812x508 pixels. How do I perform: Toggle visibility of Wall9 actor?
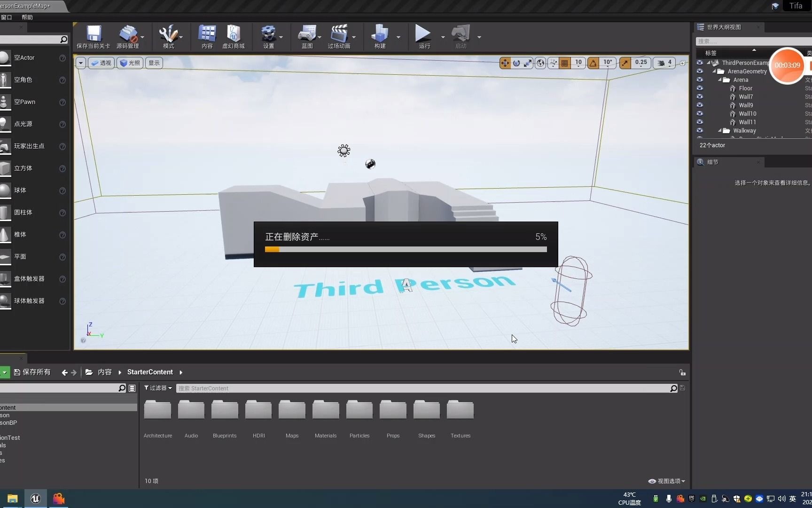[x=700, y=105]
